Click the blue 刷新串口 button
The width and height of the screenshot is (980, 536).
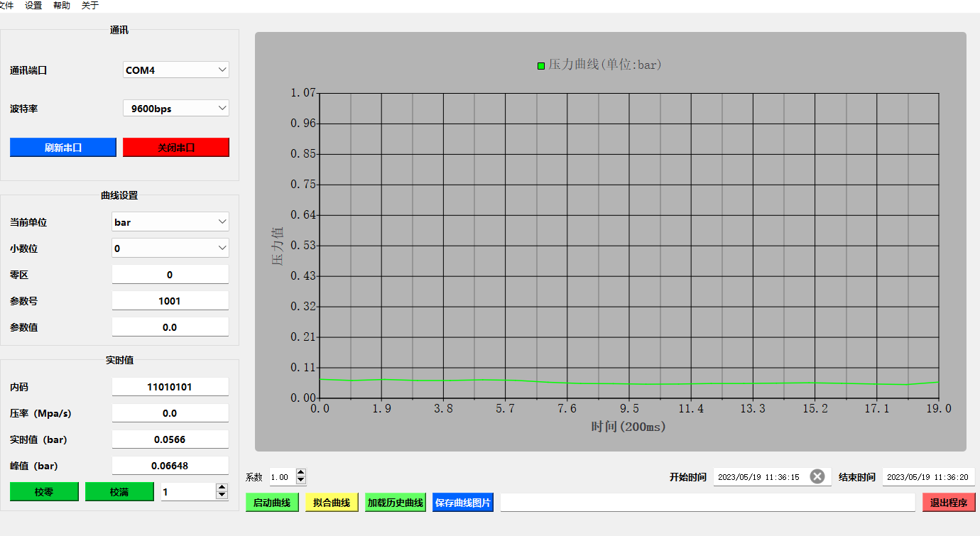tap(63, 148)
